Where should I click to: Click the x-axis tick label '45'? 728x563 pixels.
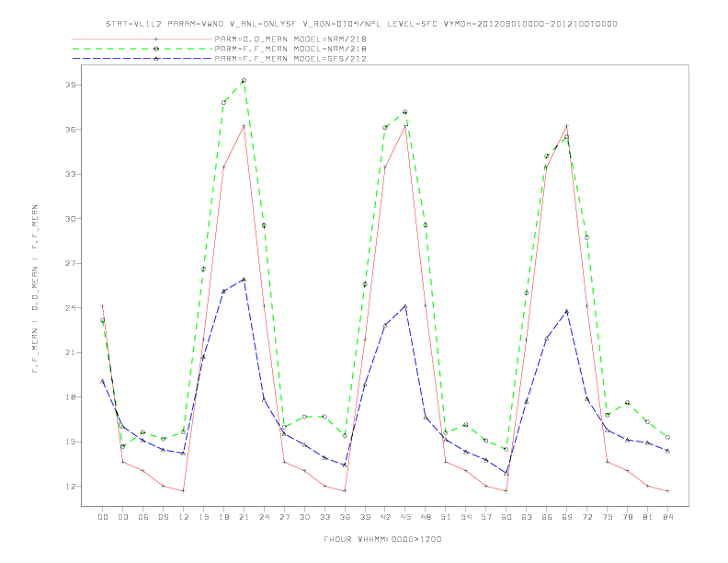pyautogui.click(x=405, y=517)
